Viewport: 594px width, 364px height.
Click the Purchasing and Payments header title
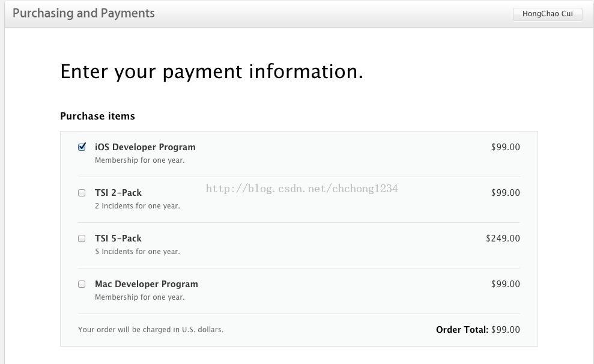click(83, 13)
